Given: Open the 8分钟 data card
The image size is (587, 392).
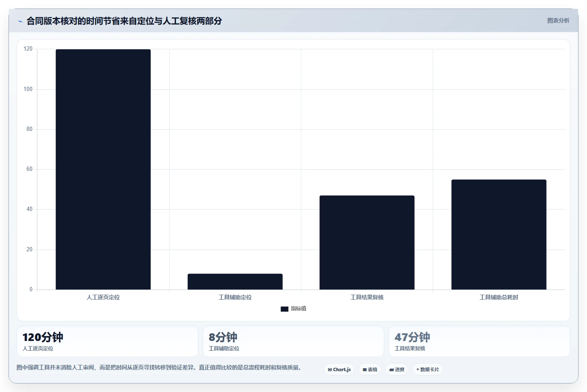Looking at the screenshot, I should pyautogui.click(x=293, y=341).
